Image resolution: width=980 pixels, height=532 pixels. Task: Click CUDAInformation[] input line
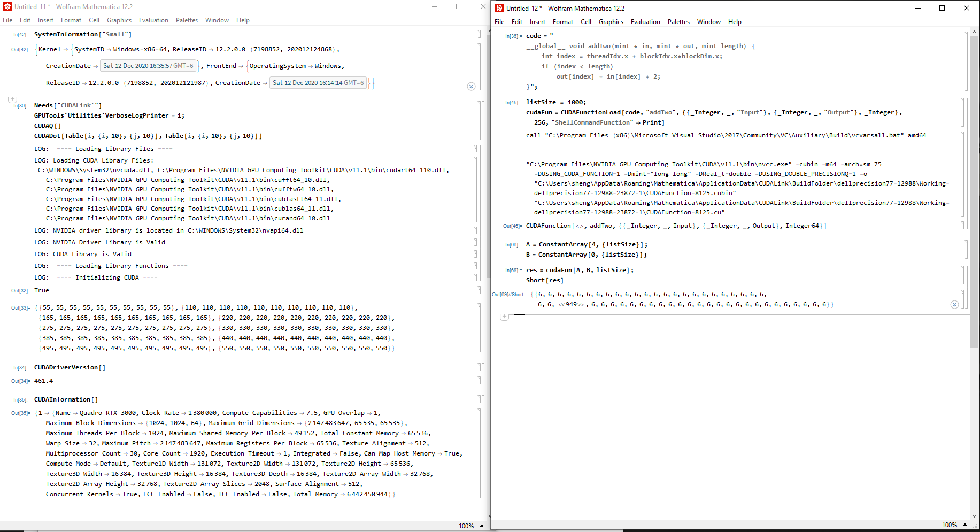coord(66,399)
